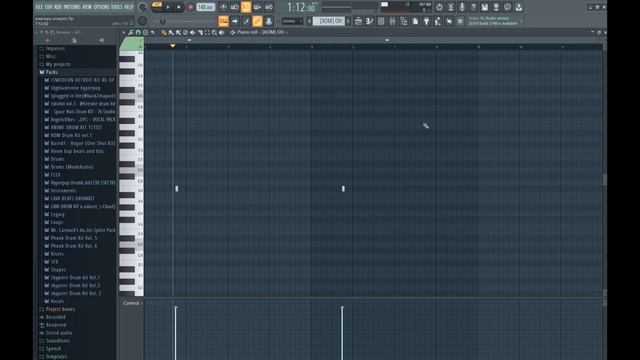Screen dimensions: 640x360
Task: Open the TOOLS menu
Action: tap(117, 7)
